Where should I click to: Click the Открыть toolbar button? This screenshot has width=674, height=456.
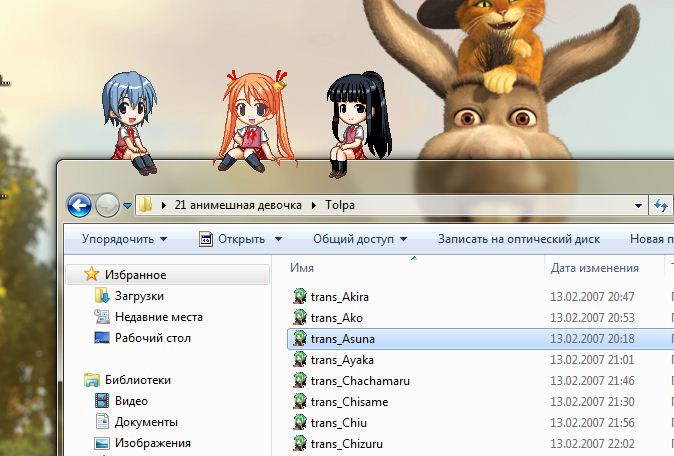pos(232,239)
